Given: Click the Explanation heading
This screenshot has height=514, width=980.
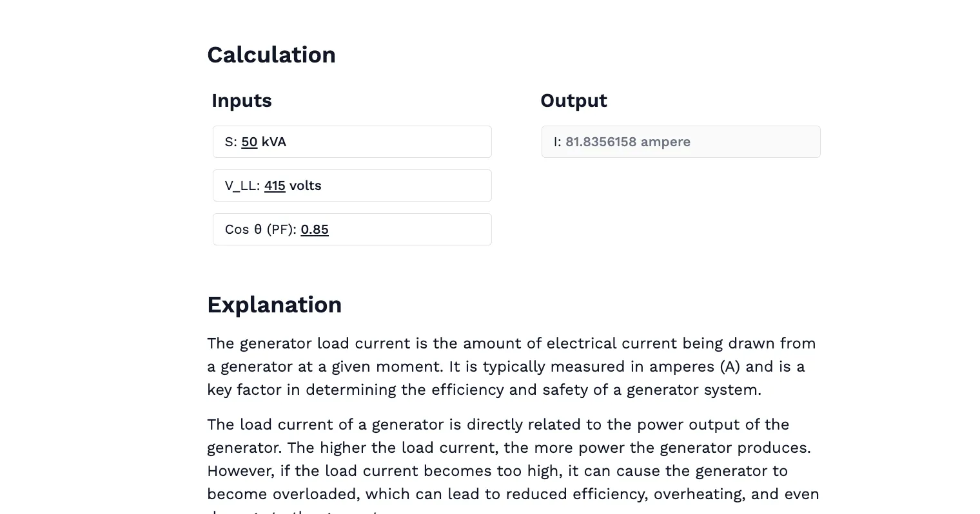Looking at the screenshot, I should 274,304.
